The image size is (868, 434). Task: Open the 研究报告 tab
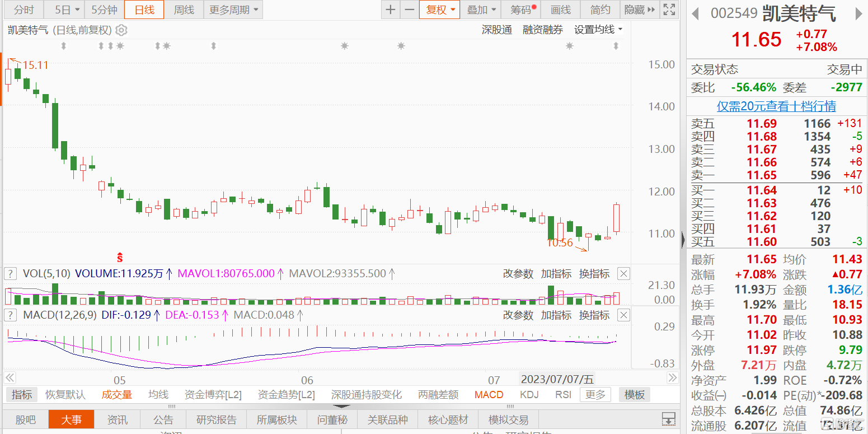click(217, 419)
